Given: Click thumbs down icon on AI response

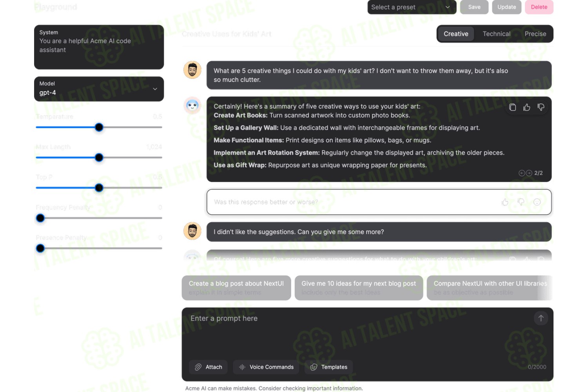Looking at the screenshot, I should [x=541, y=107].
